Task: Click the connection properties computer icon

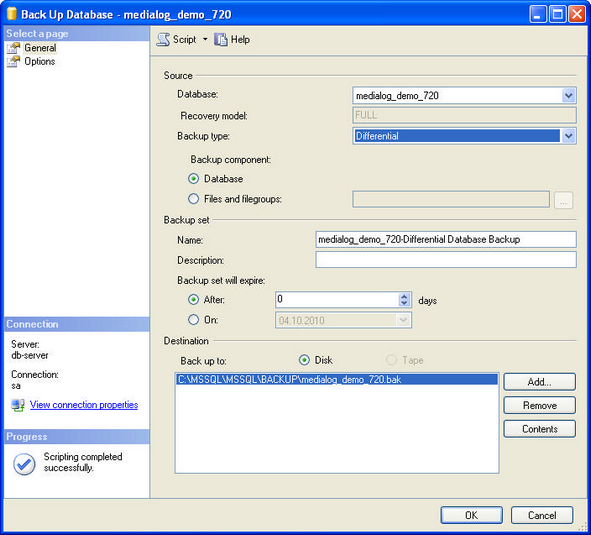Action: pyautogui.click(x=18, y=405)
